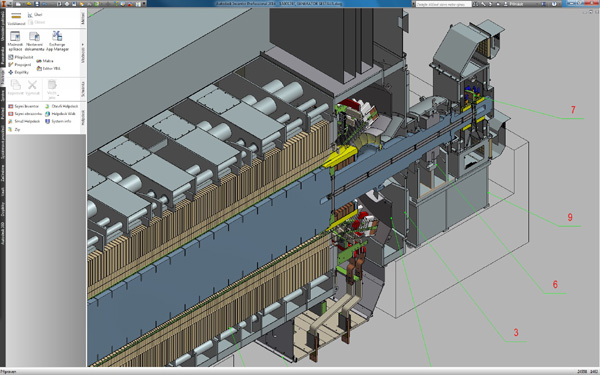This screenshot has height=375, width=600.
Task: Open the application options icon
Action: pyautogui.click(x=15, y=41)
